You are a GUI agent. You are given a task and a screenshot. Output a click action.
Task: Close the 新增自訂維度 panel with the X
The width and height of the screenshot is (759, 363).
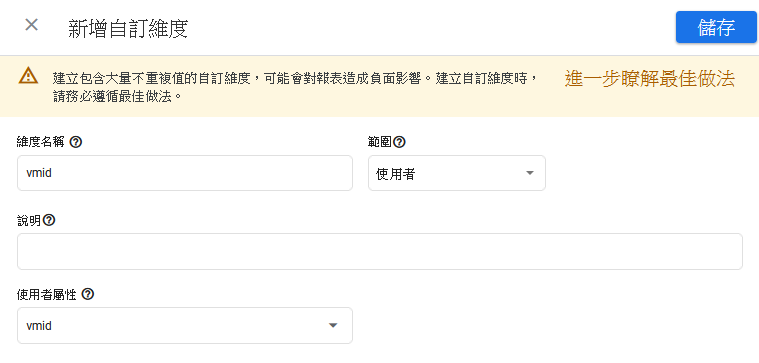(x=31, y=25)
